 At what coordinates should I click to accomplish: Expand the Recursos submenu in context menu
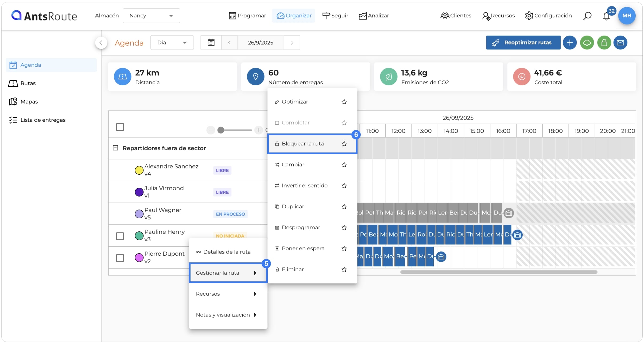pos(228,294)
